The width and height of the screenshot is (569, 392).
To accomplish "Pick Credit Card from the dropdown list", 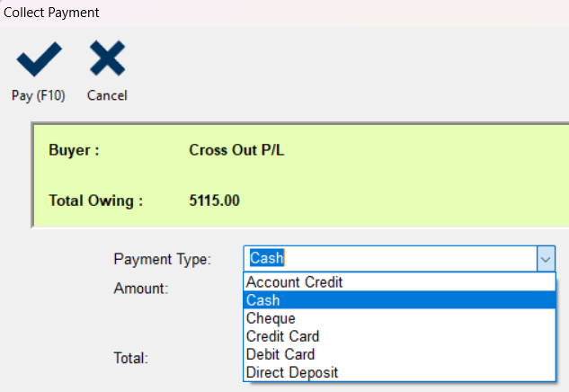I will [283, 336].
